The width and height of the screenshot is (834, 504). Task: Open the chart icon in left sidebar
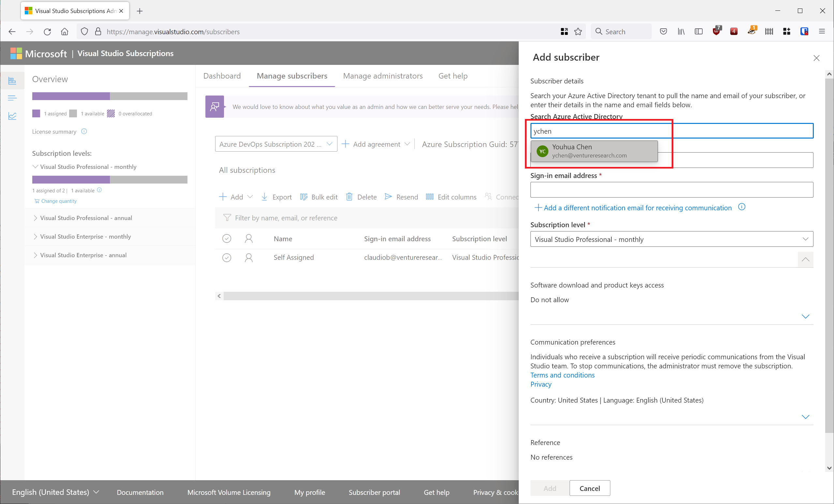12,116
